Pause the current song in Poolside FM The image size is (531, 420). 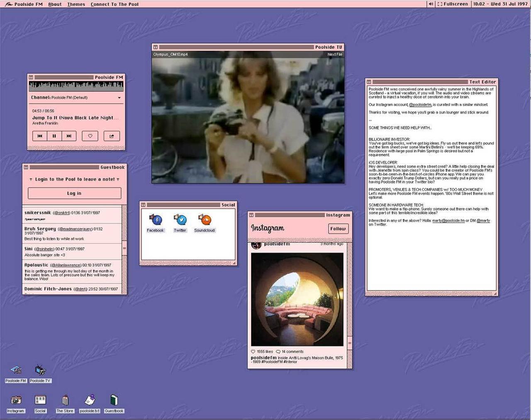click(x=54, y=136)
